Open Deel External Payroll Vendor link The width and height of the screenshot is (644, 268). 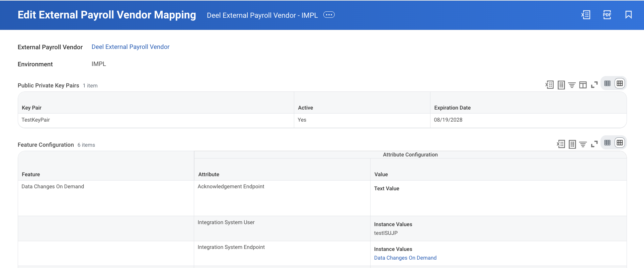coord(131,47)
